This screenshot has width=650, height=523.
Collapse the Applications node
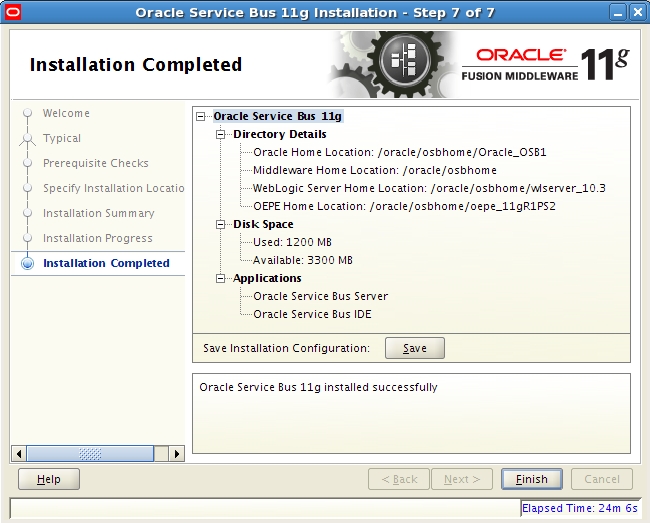221,278
